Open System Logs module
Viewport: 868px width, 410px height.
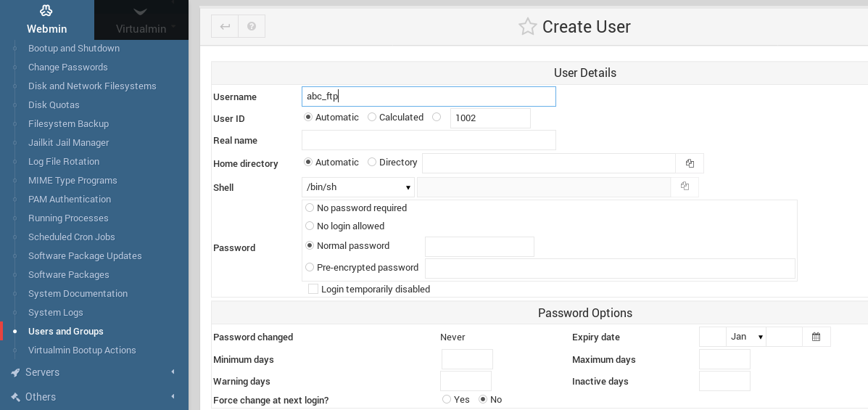click(x=55, y=312)
